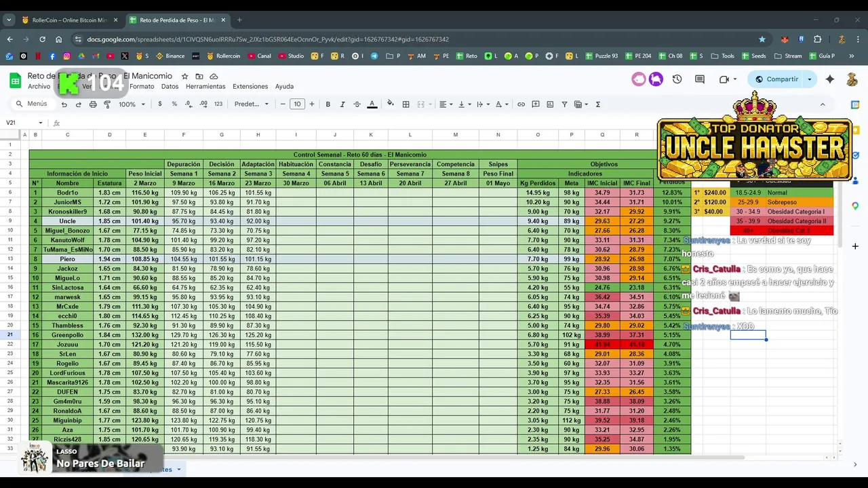Screen dimensions: 868x488
Task: Open the text color picker
Action: (372, 104)
